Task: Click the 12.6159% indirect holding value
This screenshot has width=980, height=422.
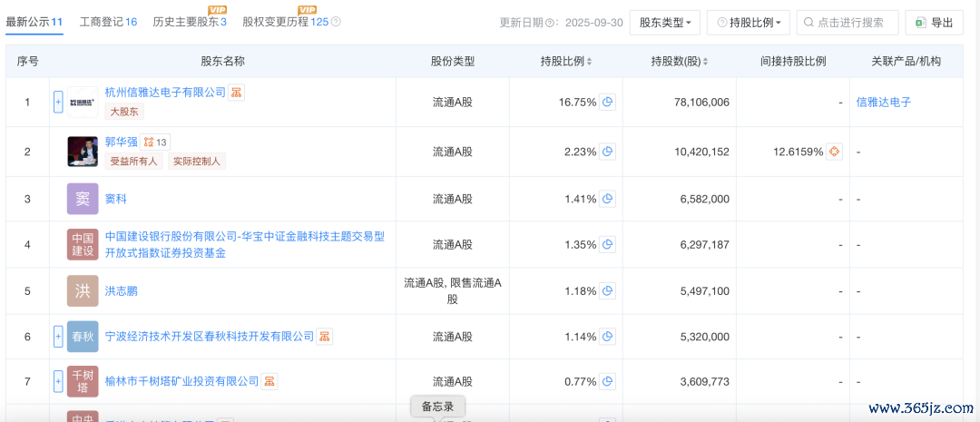Action: click(798, 152)
